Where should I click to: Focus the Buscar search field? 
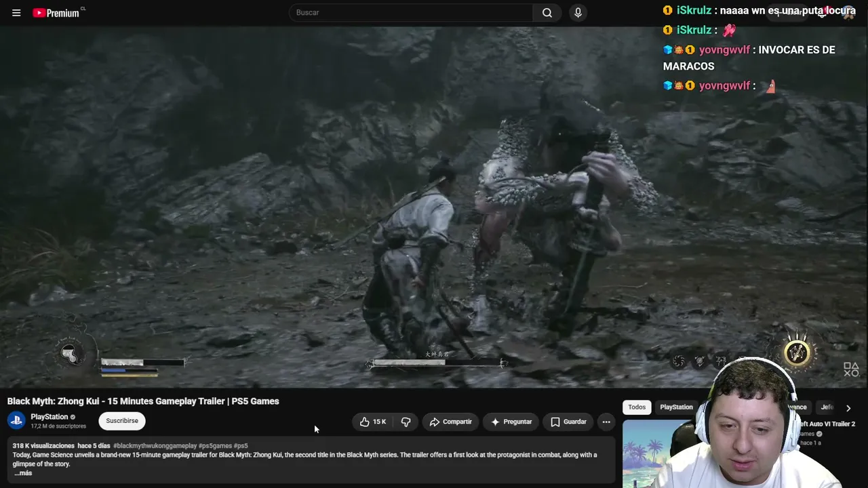411,13
